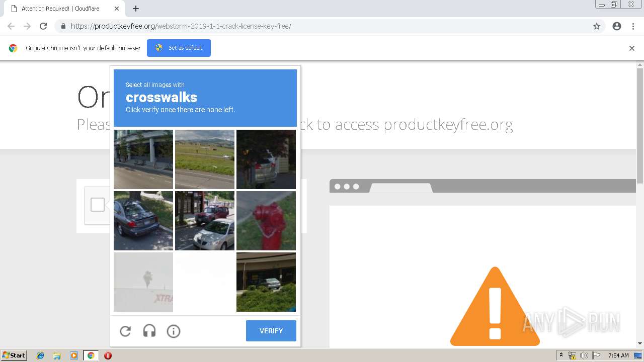This screenshot has width=644, height=362.
Task: Select the captcha tile with red and silver cars
Action: tap(205, 221)
